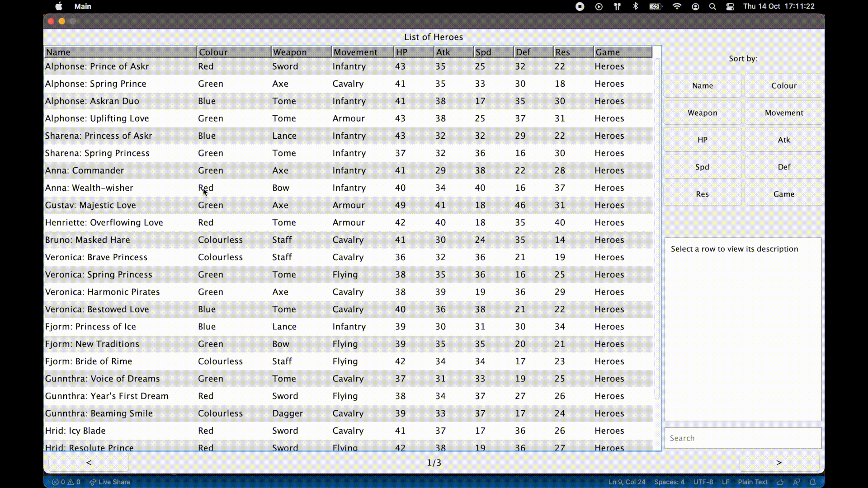The width and height of the screenshot is (868, 488).
Task: Sort heroes by Movement button
Action: tap(784, 113)
